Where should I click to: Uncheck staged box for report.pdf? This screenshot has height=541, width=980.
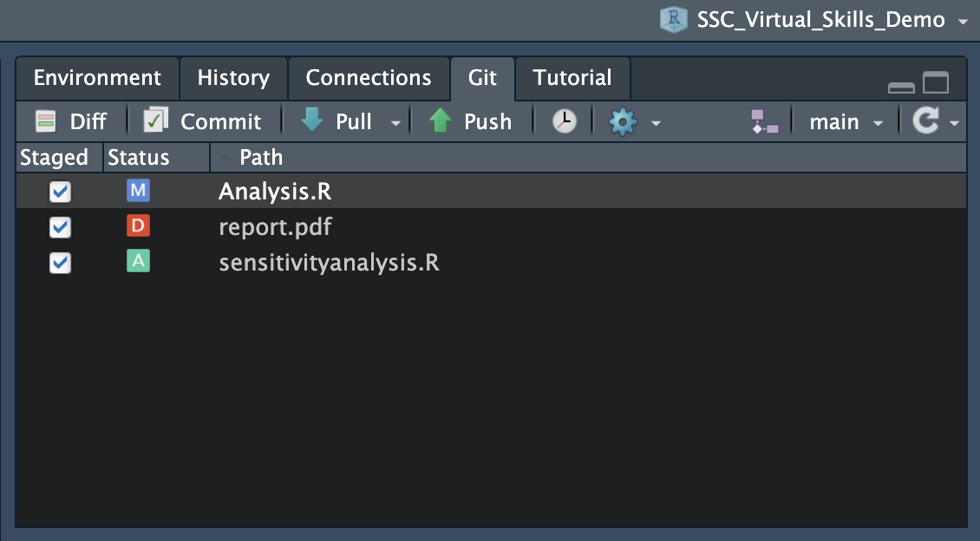[x=60, y=227]
